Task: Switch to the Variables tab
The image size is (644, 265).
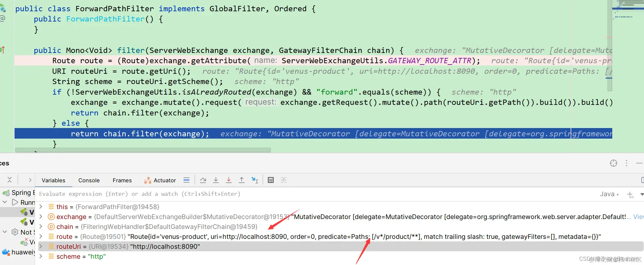Action: pos(54,180)
